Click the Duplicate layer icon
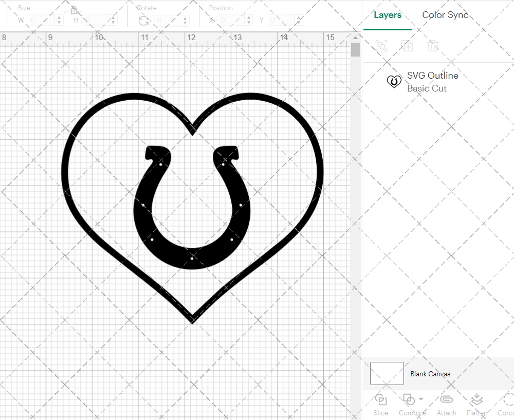 407,46
